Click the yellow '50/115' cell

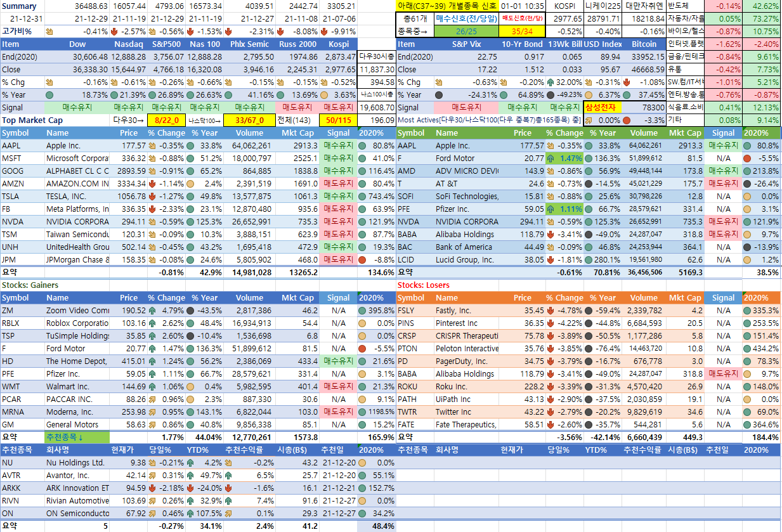(x=338, y=120)
